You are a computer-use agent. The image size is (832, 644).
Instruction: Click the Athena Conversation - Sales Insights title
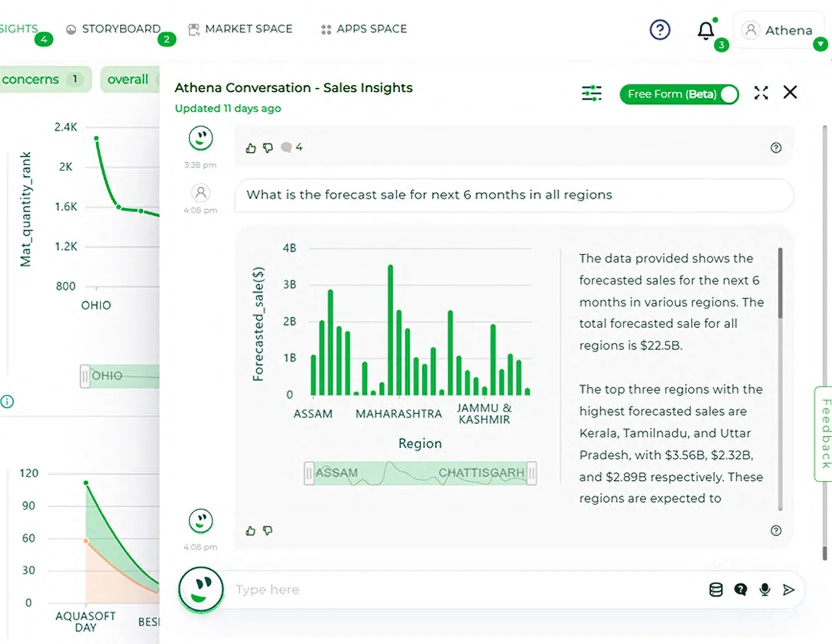tap(293, 87)
